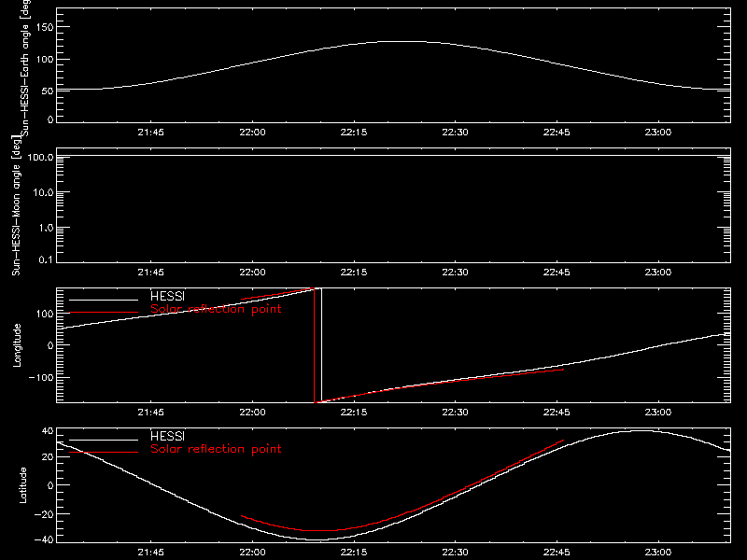747x560 pixels.
Task: Click the 'Longitude' axis title
Action: pyautogui.click(x=17, y=345)
